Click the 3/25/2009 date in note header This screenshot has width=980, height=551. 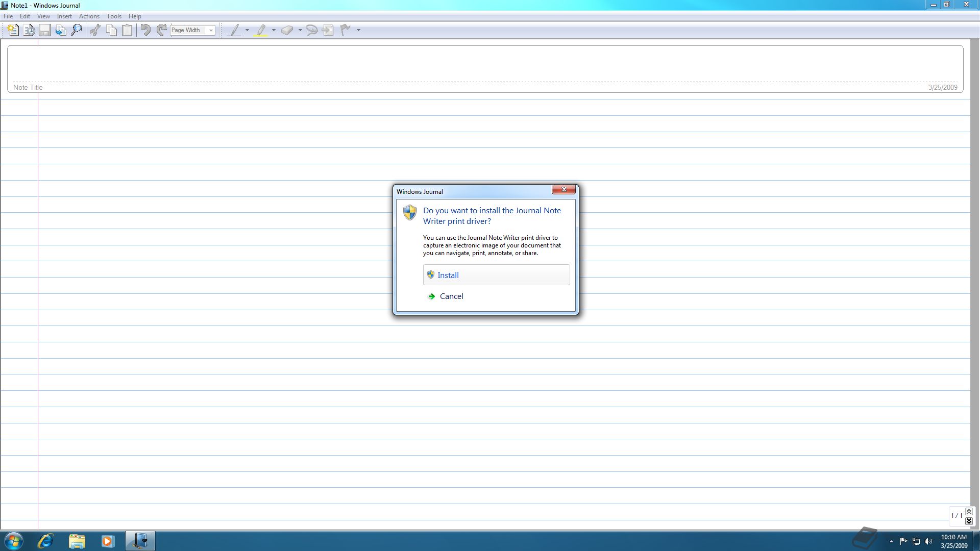942,87
